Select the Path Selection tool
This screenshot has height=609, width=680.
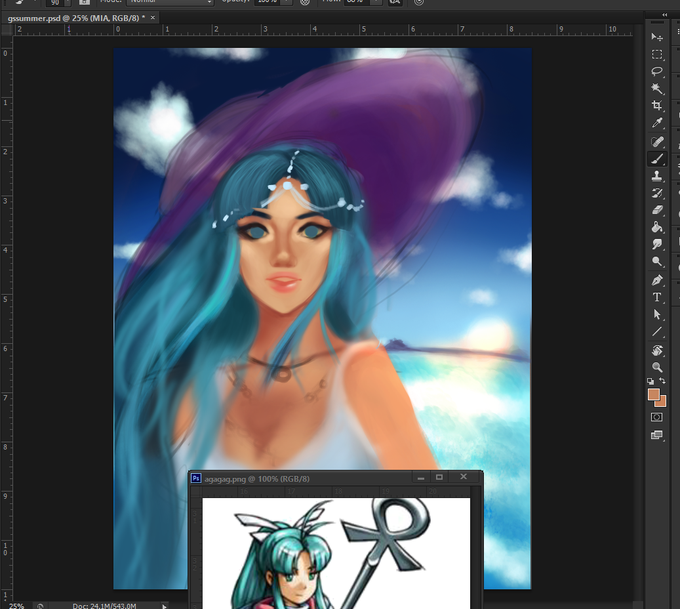tap(657, 314)
